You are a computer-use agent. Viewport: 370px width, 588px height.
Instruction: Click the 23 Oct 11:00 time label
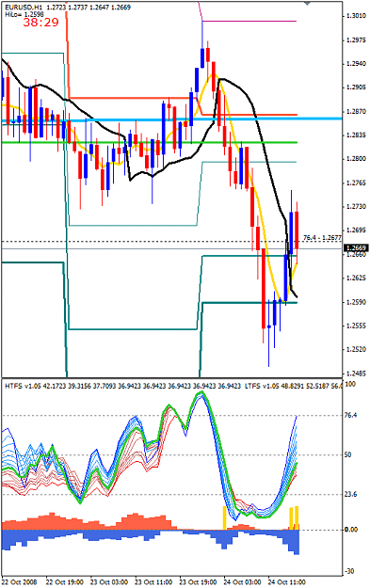[x=153, y=582]
